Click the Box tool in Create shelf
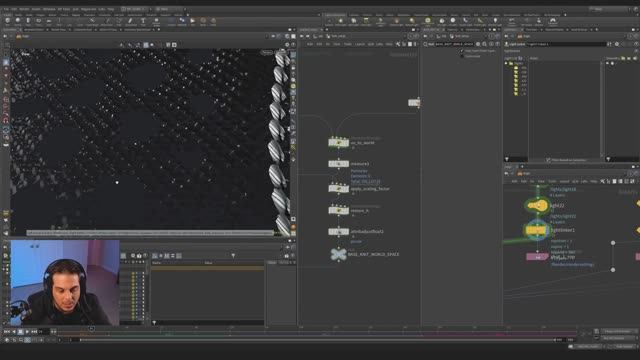The height and width of the screenshot is (360, 640). pyautogui.click(x=7, y=21)
